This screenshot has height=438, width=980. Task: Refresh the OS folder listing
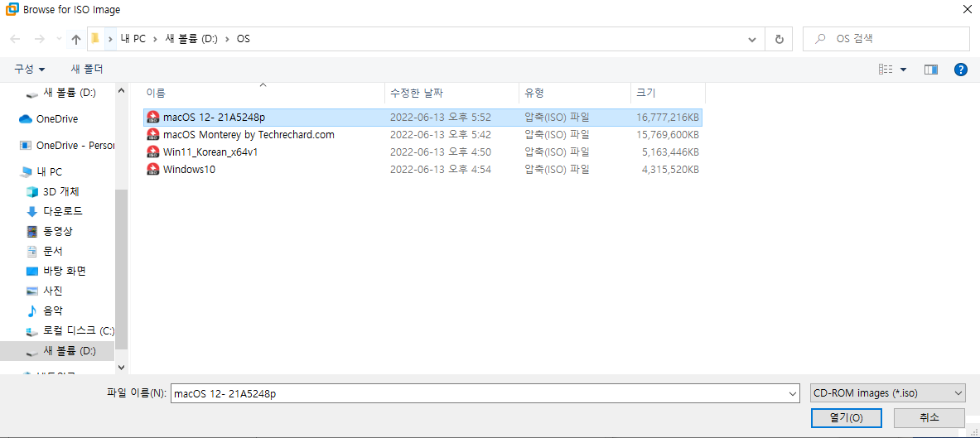(x=779, y=39)
